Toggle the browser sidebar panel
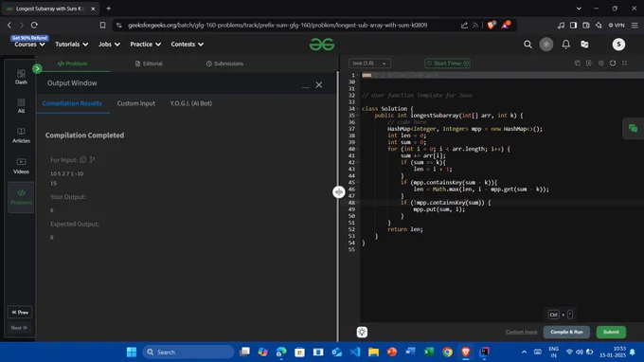The image size is (644, 362). [573, 25]
